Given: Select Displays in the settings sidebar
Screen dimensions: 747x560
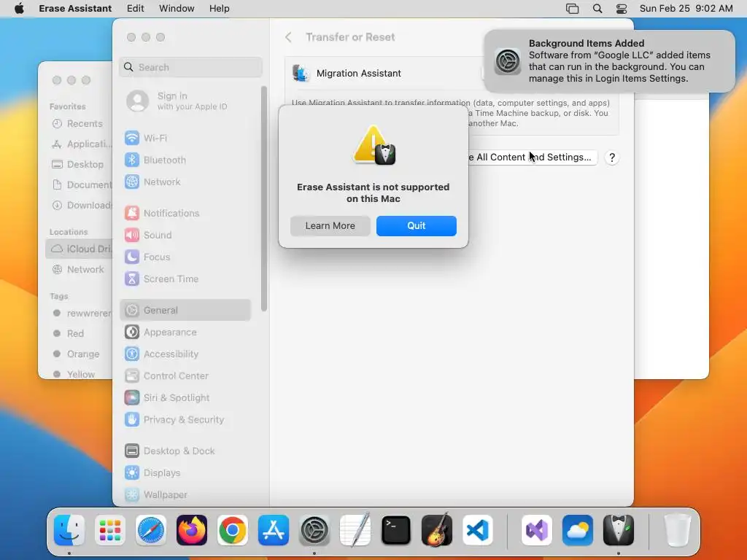Looking at the screenshot, I should tap(186, 472).
